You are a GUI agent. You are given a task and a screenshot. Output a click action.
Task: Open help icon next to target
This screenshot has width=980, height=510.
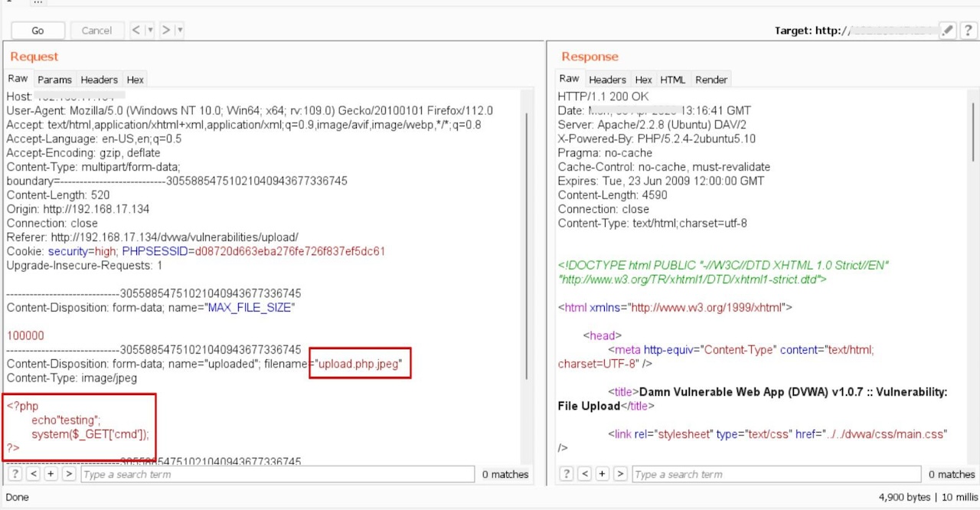[968, 31]
